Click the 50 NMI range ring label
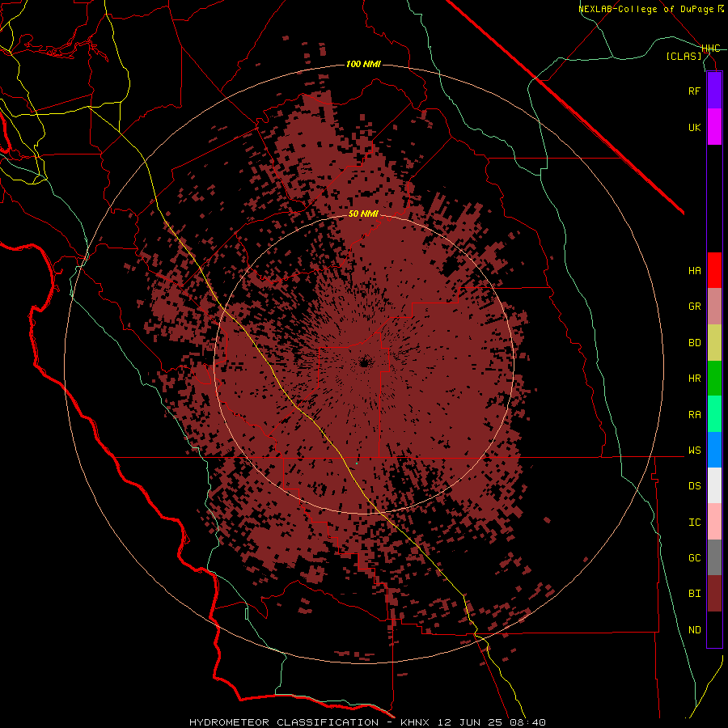This screenshot has height=728, width=728. pos(363,214)
